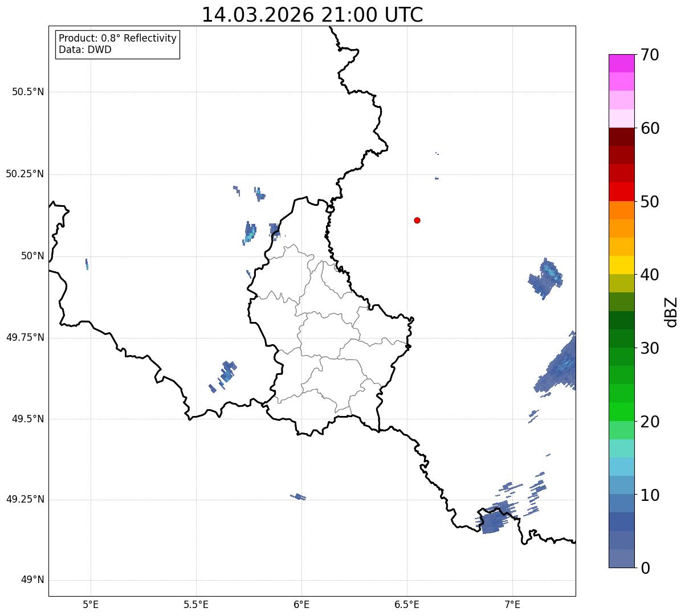This screenshot has height=616, width=685.
Task: Click the 50.5°N latitude label
Action: coord(28,92)
